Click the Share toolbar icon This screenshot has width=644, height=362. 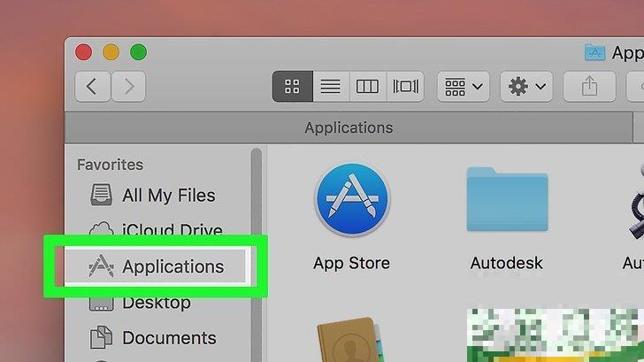coord(589,87)
